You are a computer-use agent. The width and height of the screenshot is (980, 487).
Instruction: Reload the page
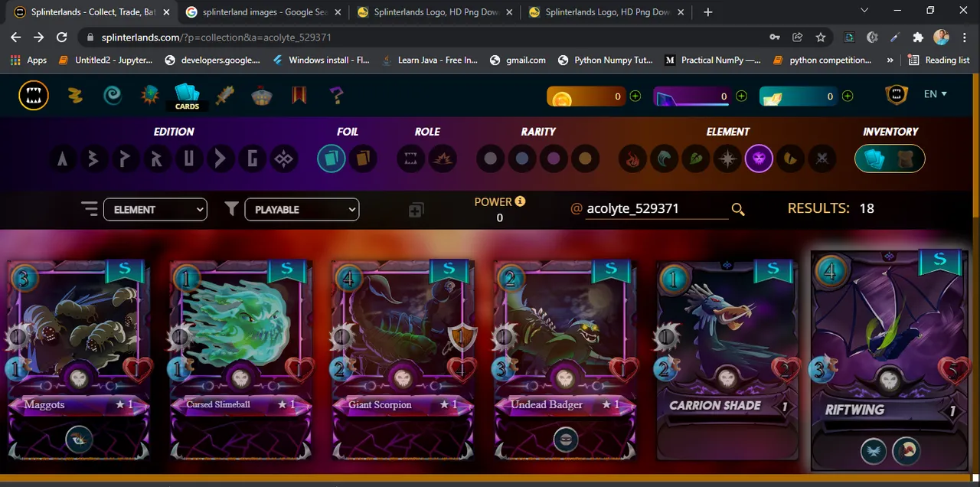[x=62, y=37]
